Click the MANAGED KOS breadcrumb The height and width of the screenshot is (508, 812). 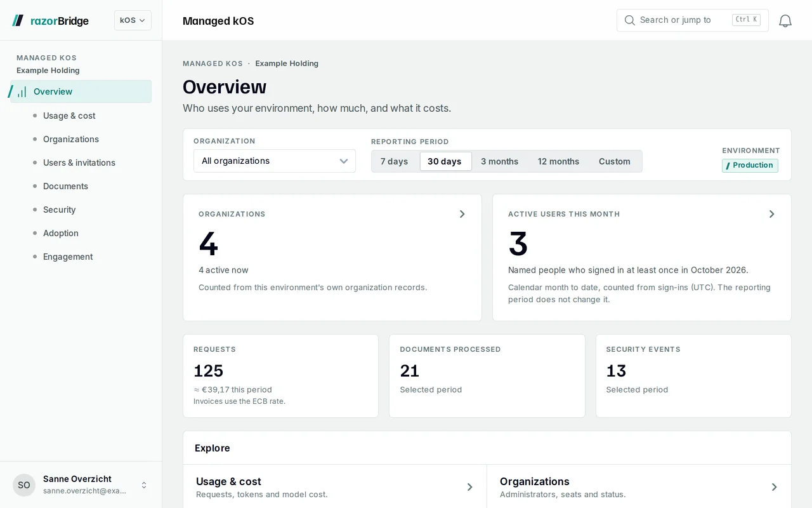point(213,63)
